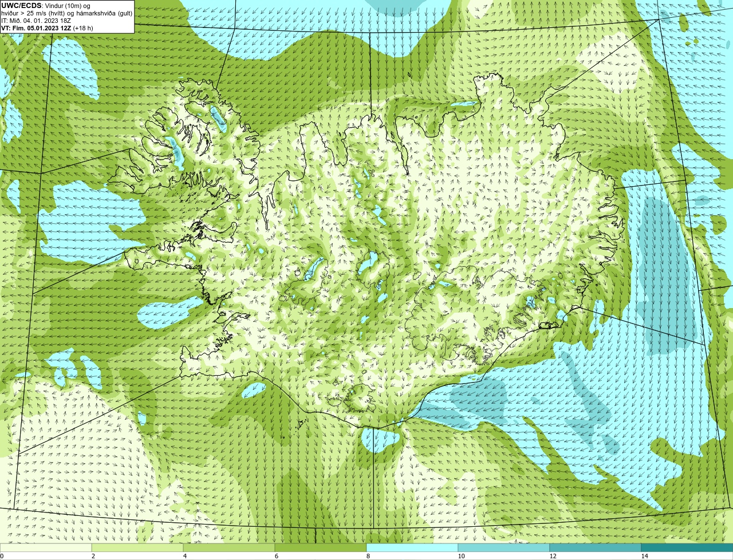The image size is (733, 560).
Task: Click the legend tick label "10"
Action: (x=461, y=556)
